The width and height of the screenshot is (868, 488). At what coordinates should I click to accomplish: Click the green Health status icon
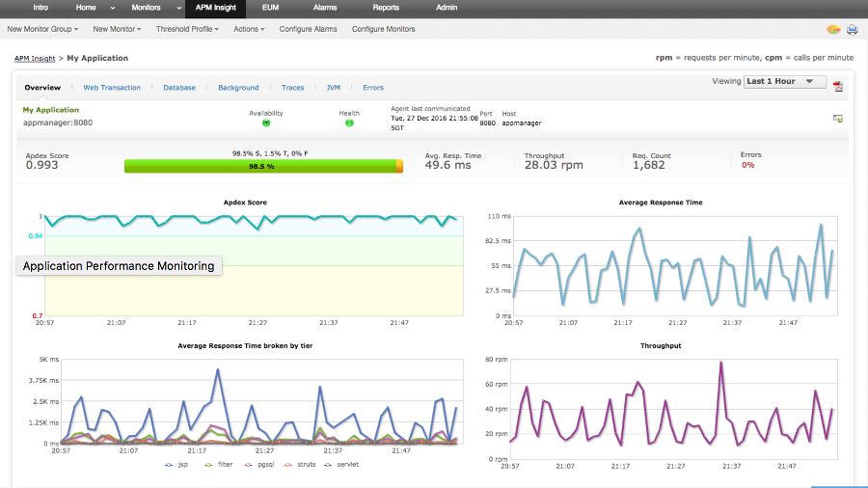click(x=349, y=122)
